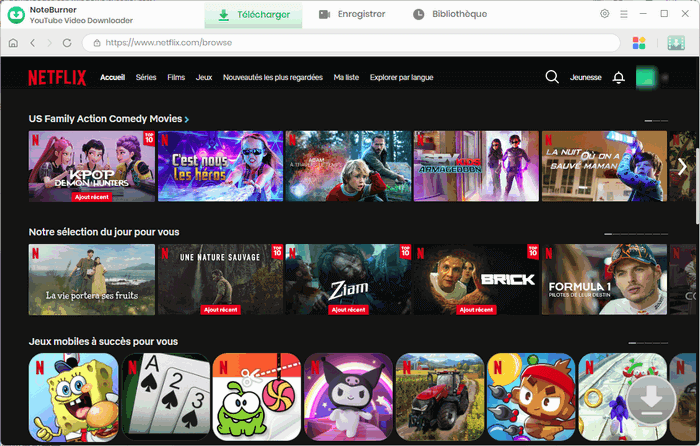
Task: Click the Netflix logo
Action: [57, 78]
